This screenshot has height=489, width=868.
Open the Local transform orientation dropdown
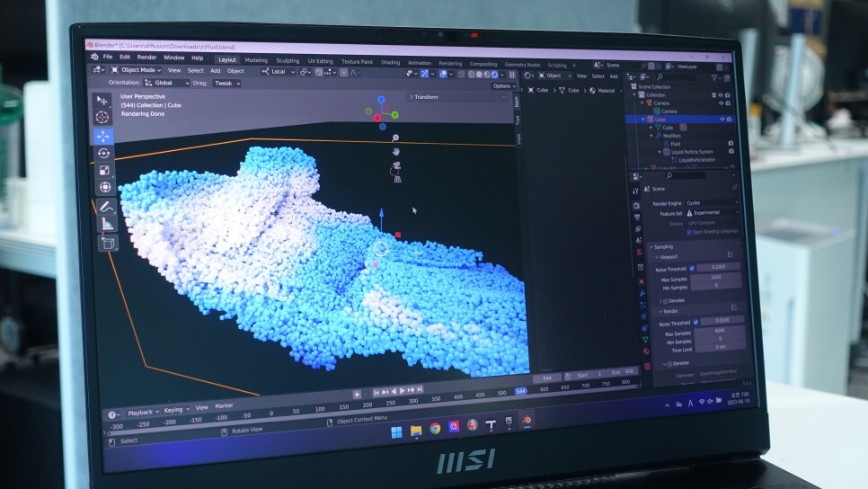coord(278,71)
